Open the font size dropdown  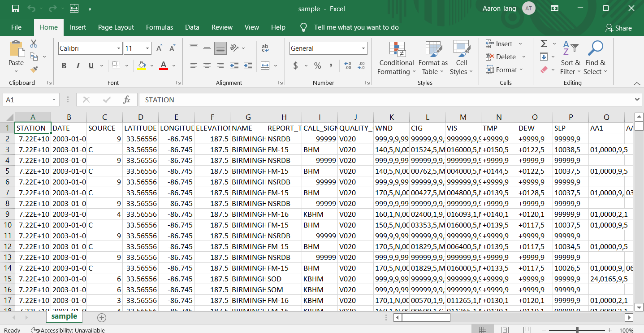click(147, 48)
